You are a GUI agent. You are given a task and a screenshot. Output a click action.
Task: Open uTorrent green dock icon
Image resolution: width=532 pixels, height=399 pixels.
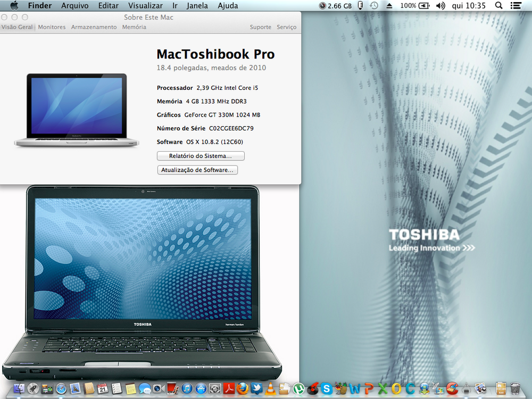tap(298, 389)
